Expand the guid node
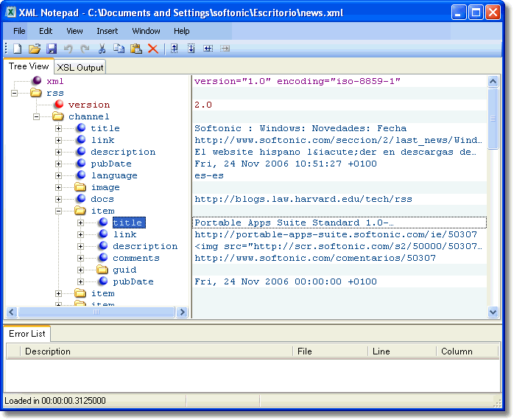Image resolution: width=514 pixels, height=420 pixels. [81, 270]
